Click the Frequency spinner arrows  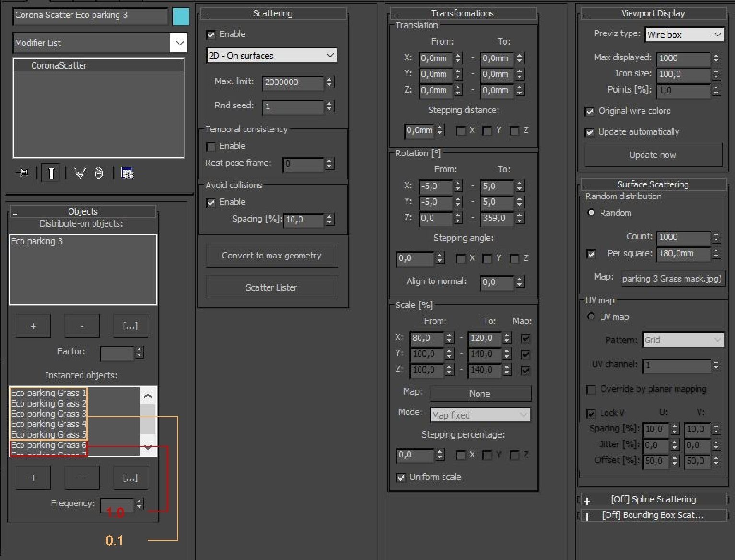(x=139, y=504)
